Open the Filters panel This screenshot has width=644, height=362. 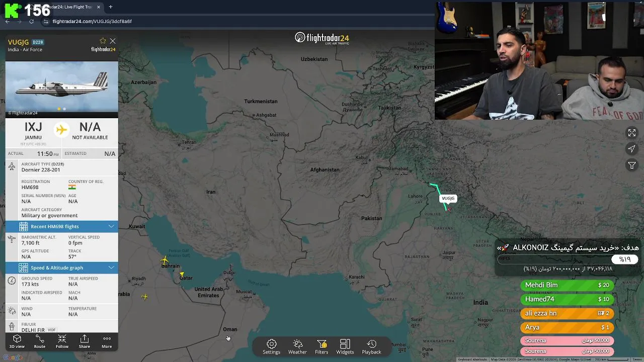click(321, 347)
